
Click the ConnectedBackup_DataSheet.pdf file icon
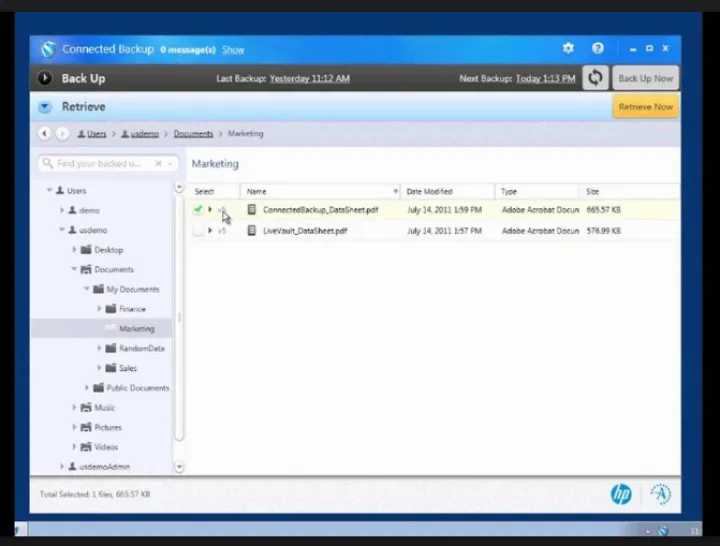252,209
